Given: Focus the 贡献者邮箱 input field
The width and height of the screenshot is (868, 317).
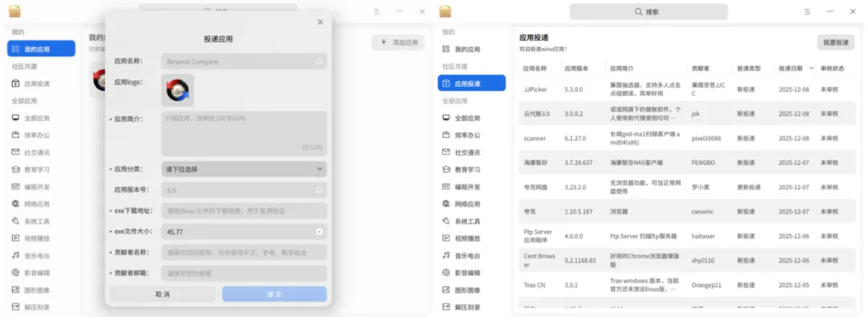Looking at the screenshot, I should [244, 274].
